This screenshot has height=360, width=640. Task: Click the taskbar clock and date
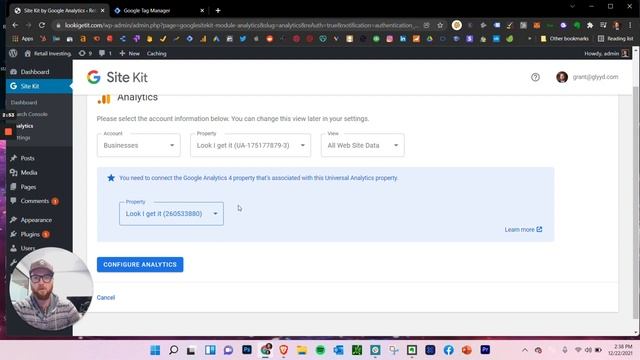tap(620, 350)
